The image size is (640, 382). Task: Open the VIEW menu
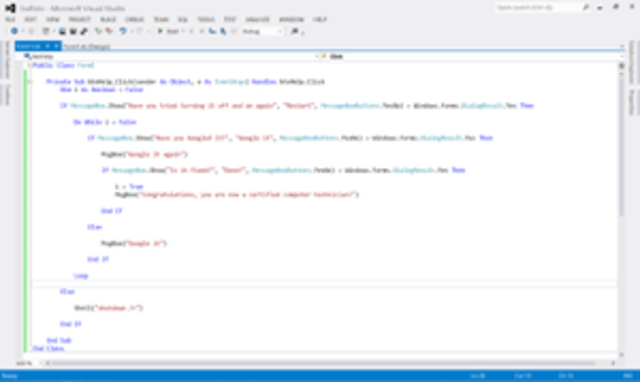pos(53,20)
